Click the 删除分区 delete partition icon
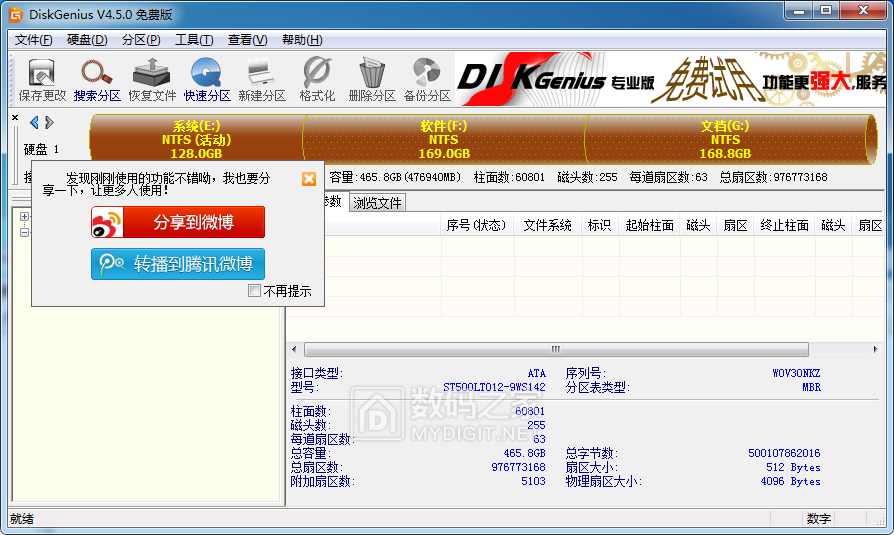Screen dimensions: 894x535 372,80
